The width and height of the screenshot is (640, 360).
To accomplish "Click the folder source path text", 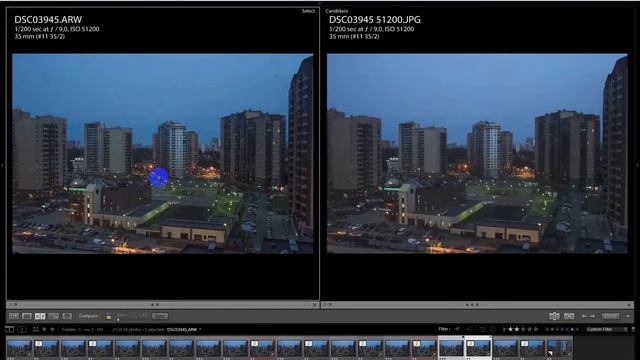I will pos(82,329).
